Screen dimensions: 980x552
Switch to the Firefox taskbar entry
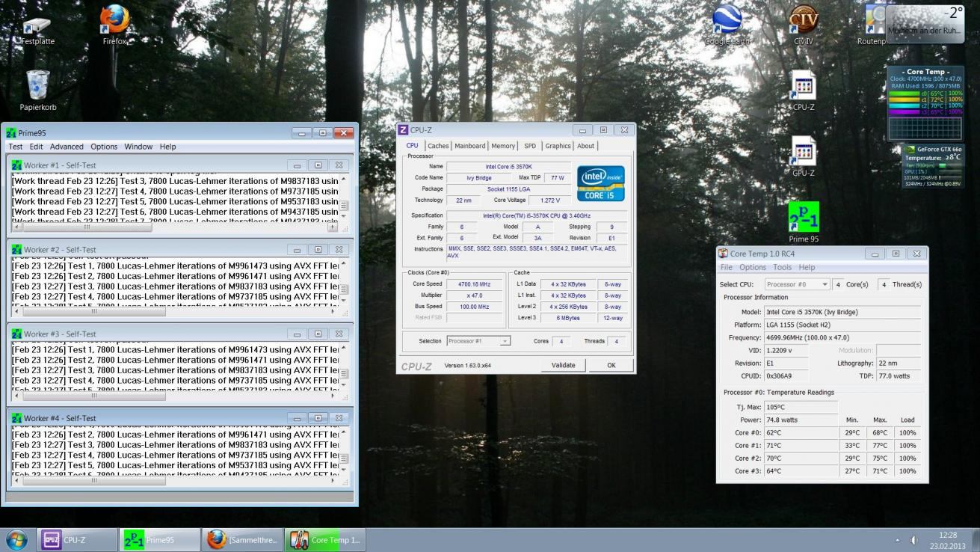[x=243, y=539]
